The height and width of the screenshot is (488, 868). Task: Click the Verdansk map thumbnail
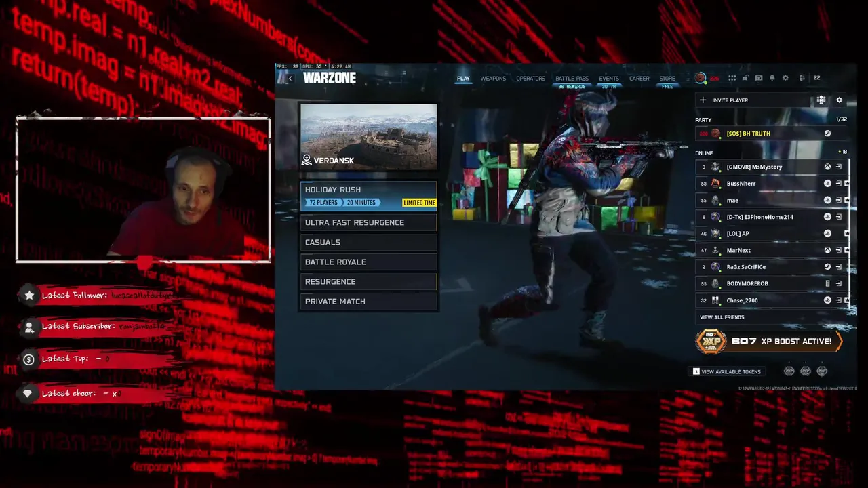[369, 136]
